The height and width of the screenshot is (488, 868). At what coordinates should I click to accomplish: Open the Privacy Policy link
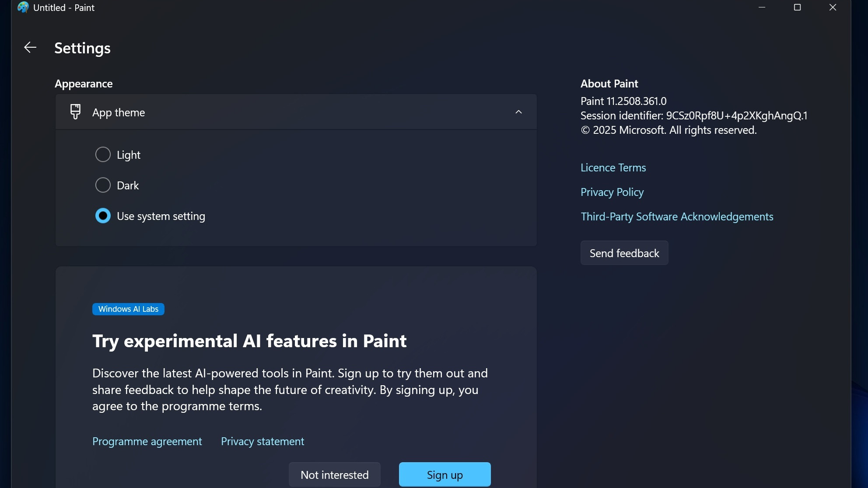612,192
